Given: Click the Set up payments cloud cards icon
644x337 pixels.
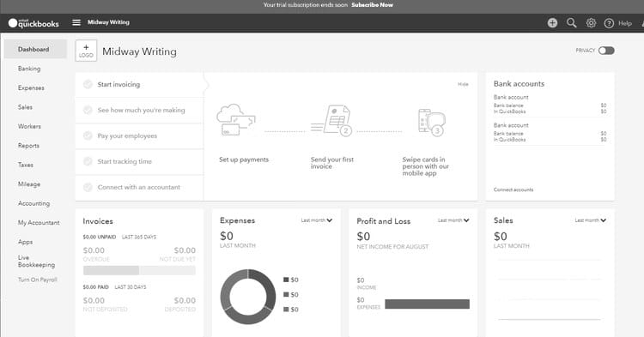Looking at the screenshot, I should click(x=236, y=119).
